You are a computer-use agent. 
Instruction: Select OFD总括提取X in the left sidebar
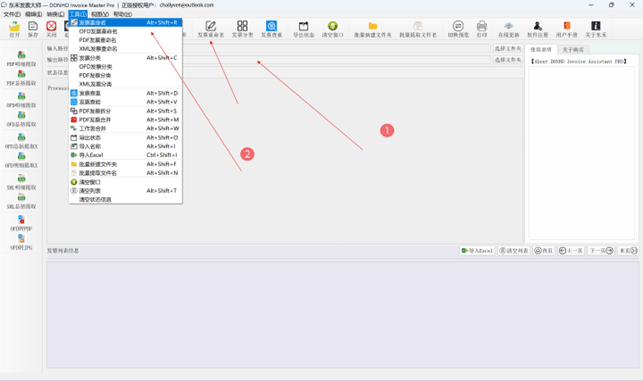pyautogui.click(x=21, y=141)
